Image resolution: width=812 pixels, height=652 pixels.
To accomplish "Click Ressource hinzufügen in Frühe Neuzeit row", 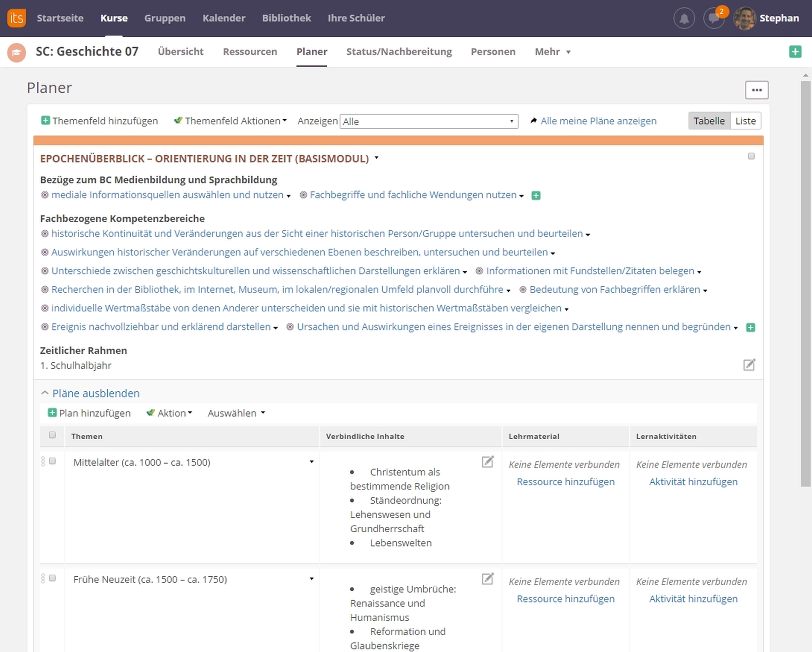I will (565, 599).
